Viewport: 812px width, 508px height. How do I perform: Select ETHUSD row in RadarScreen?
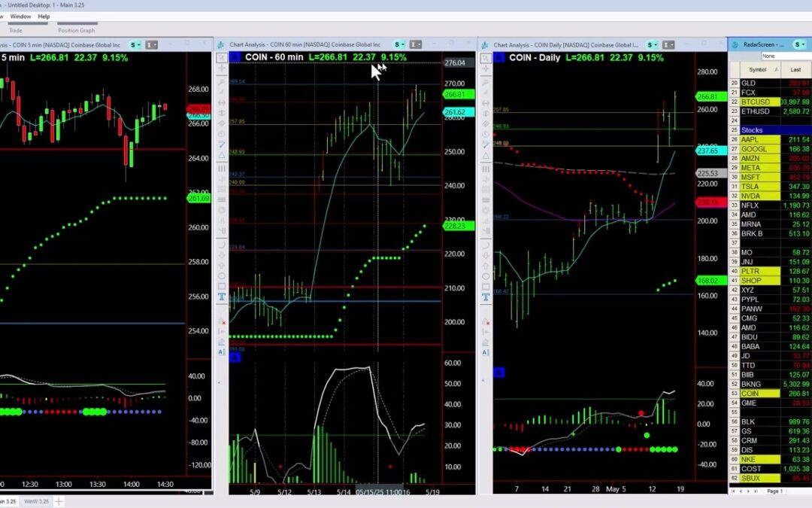[x=770, y=111]
